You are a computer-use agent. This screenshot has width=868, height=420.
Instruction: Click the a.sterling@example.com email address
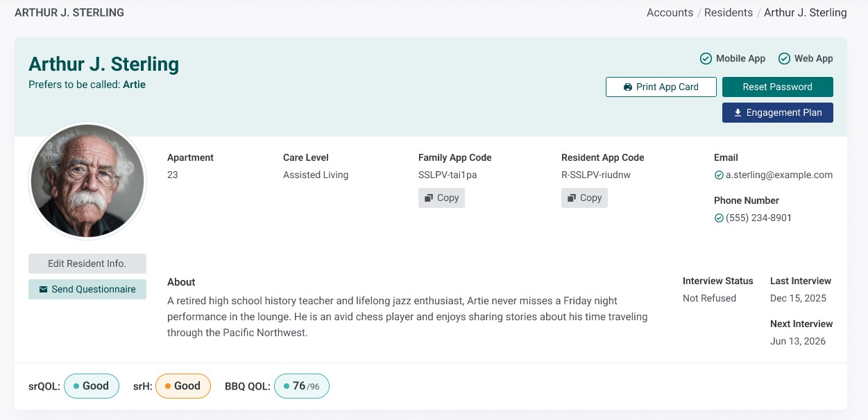point(779,175)
